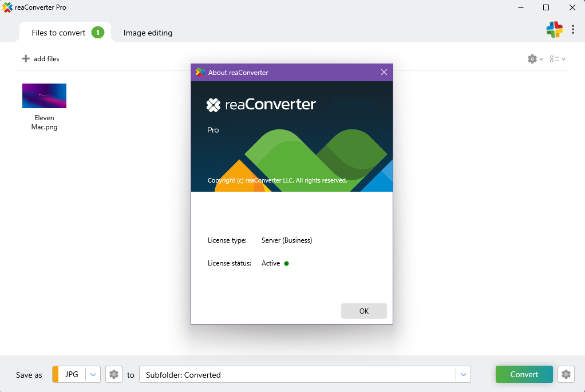The image size is (585, 392).
Task: Open the Eleven Mac.png thumbnail
Action: [45, 96]
